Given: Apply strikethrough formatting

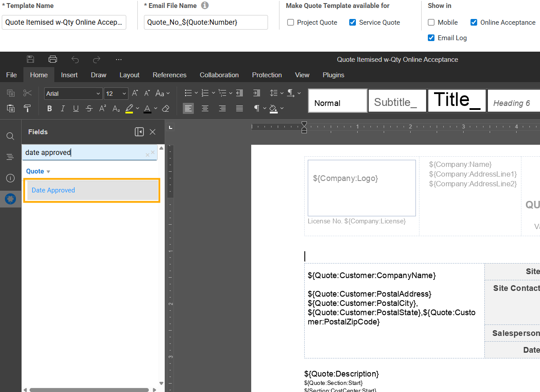Looking at the screenshot, I should 89,109.
